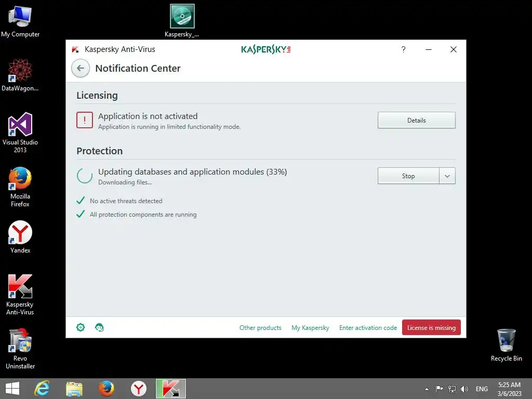Open Action Center flag tray icon

[x=439, y=389]
